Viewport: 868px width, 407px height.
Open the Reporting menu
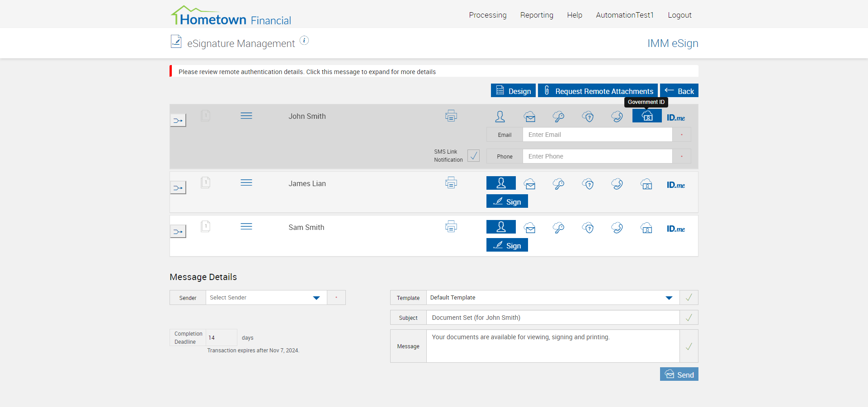coord(537,15)
